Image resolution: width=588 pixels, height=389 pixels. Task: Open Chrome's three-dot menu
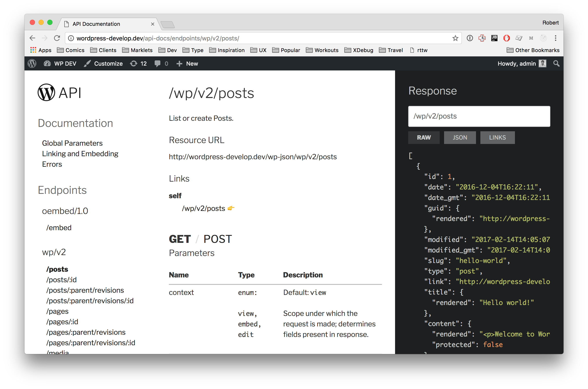(x=555, y=38)
